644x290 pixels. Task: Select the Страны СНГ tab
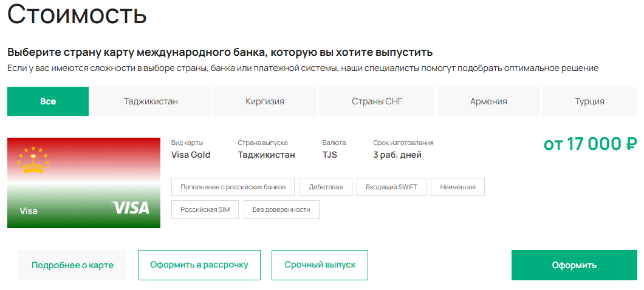377,101
